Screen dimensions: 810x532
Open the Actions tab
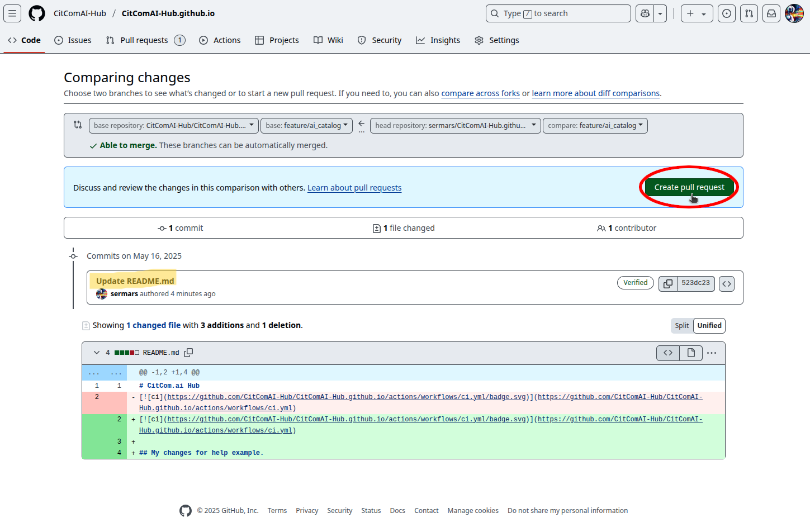pos(220,40)
